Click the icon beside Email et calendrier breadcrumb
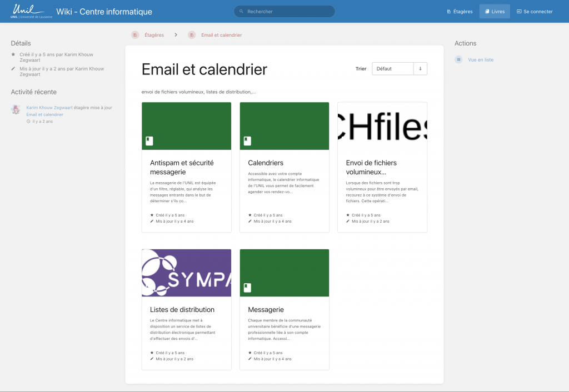The width and height of the screenshot is (569, 392). [x=192, y=35]
